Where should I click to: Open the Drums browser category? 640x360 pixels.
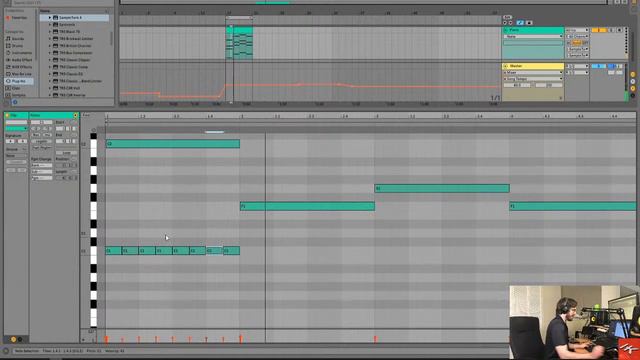point(18,46)
